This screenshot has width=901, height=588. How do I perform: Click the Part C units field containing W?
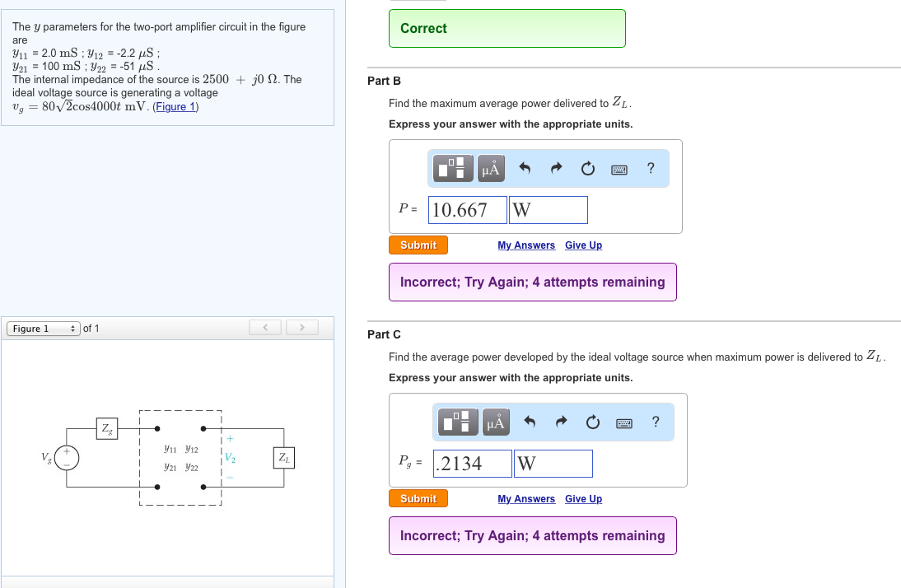pos(552,464)
